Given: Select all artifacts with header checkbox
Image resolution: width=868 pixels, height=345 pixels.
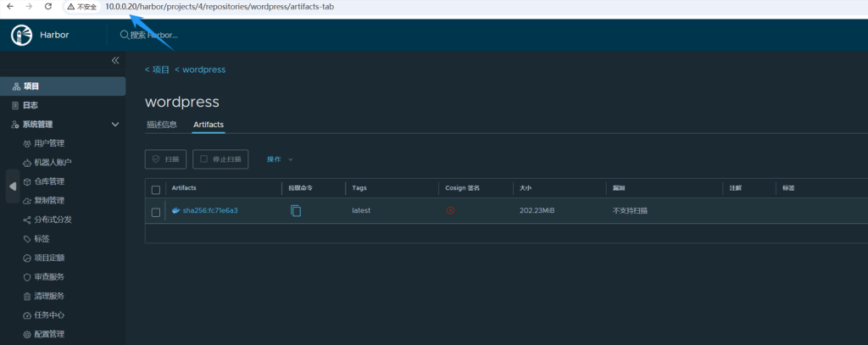Looking at the screenshot, I should [x=155, y=188].
